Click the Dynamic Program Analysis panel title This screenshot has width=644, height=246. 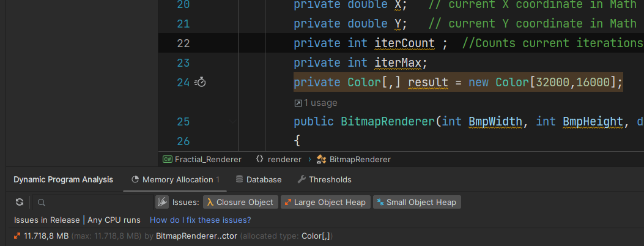pyautogui.click(x=63, y=179)
